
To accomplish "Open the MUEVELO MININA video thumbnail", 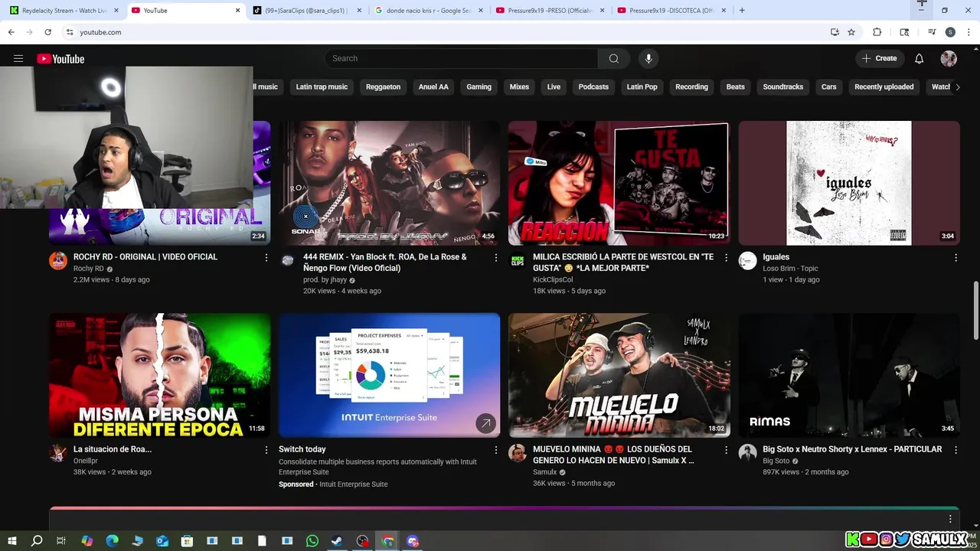I will [619, 375].
